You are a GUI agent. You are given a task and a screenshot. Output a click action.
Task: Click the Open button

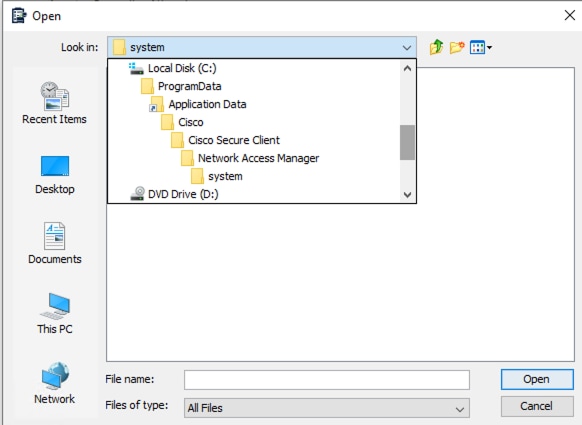[537, 379]
